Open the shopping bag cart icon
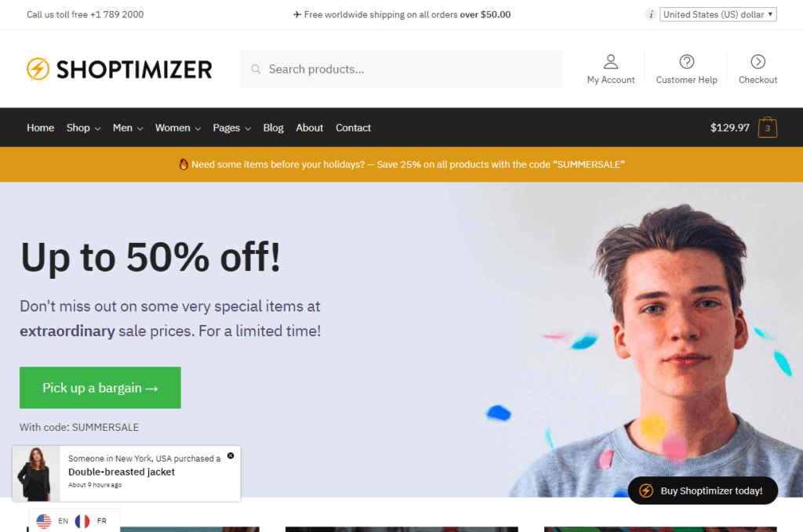The image size is (803, 532). tap(767, 128)
